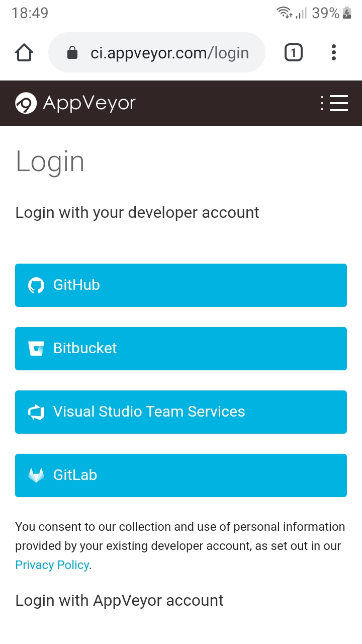
Task: Log in with GitHub button
Action: click(x=181, y=285)
